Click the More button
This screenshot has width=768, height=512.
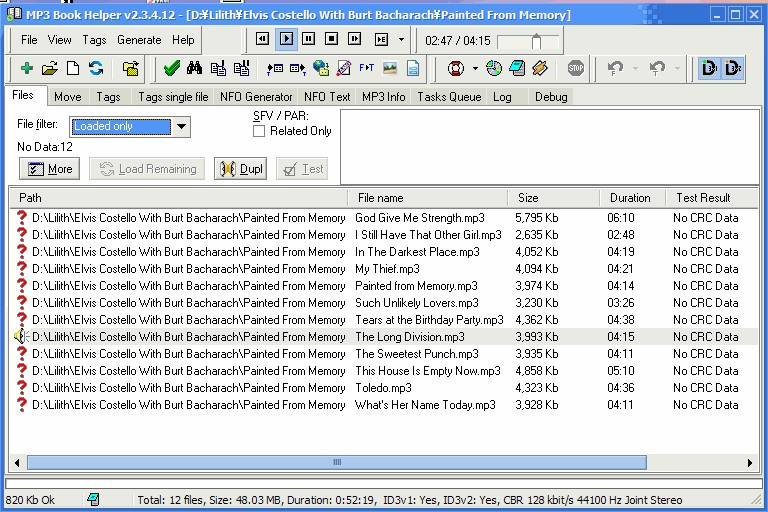point(49,169)
